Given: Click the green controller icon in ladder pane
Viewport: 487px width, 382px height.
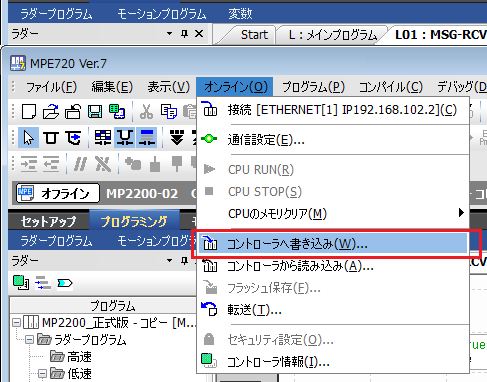Looking at the screenshot, I should (x=21, y=283).
